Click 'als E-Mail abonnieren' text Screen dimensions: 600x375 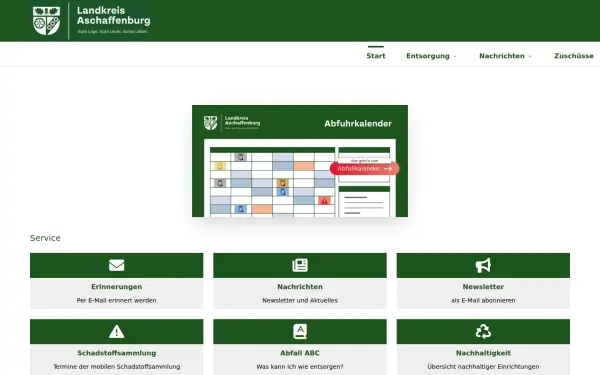pos(483,300)
